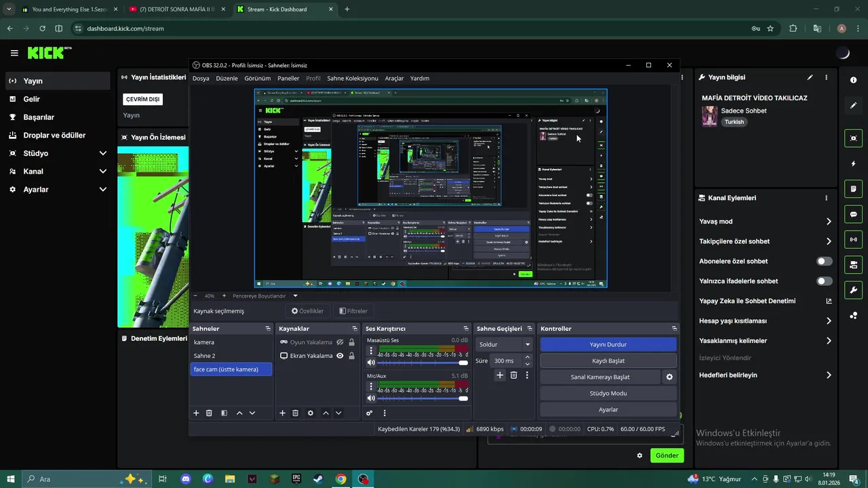Open the Düzenle menu in OBS
Image resolution: width=868 pixels, height=488 pixels.
(x=226, y=79)
